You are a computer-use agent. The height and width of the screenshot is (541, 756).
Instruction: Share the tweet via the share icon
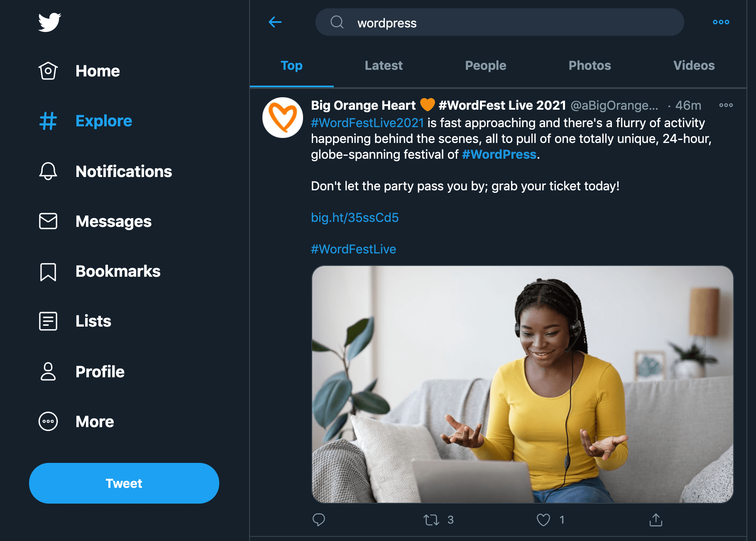(655, 519)
